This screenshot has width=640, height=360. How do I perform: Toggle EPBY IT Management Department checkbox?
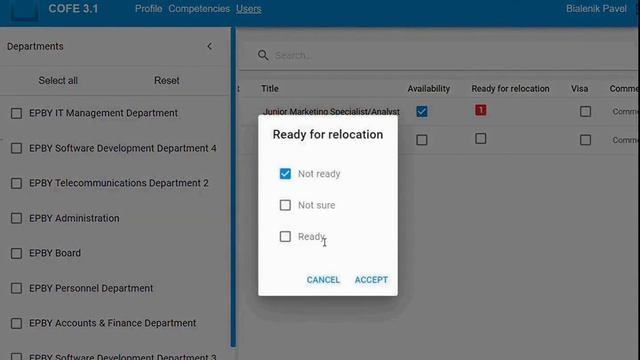point(16,113)
